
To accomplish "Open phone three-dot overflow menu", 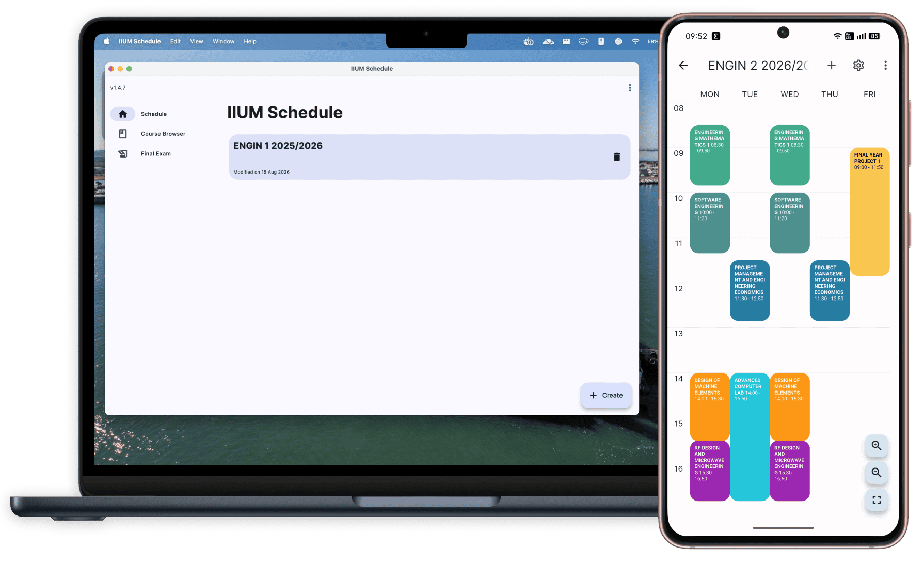I will pos(885,65).
